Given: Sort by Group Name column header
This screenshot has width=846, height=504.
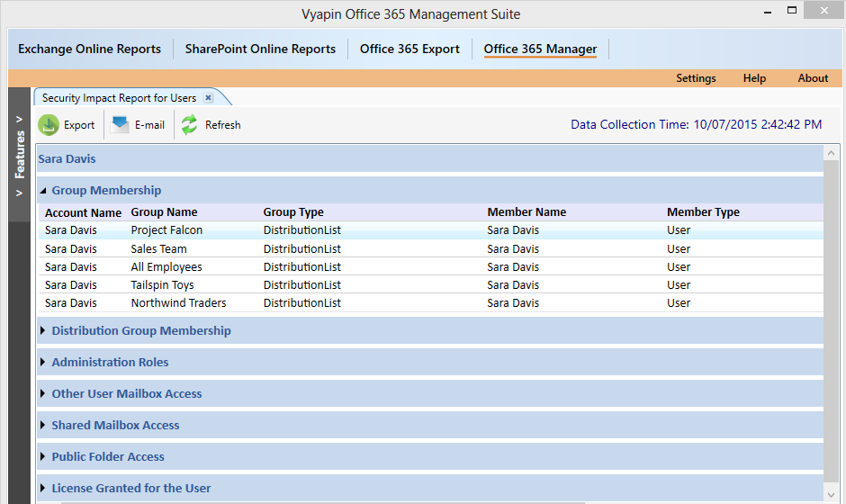Looking at the screenshot, I should tap(164, 212).
